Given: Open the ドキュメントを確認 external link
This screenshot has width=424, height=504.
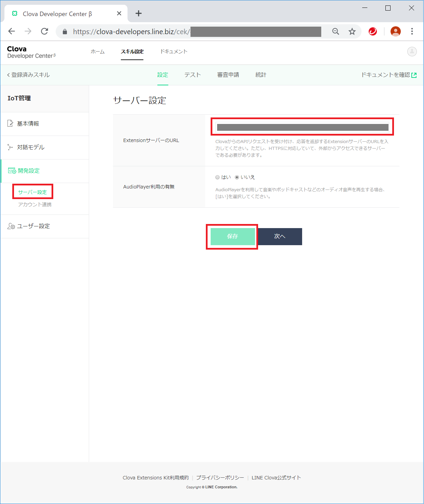Looking at the screenshot, I should 388,75.
